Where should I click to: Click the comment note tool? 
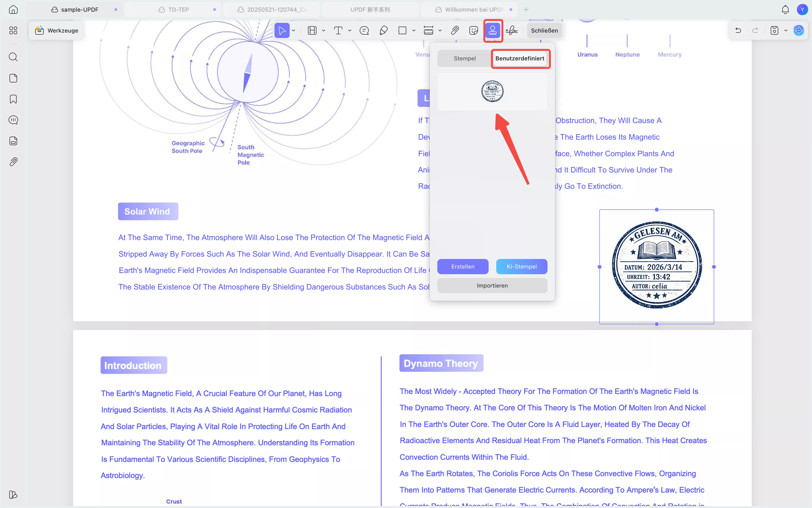point(364,31)
